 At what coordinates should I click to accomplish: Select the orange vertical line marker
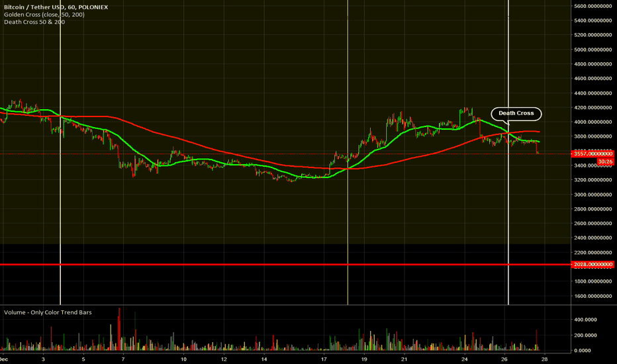click(x=348, y=152)
